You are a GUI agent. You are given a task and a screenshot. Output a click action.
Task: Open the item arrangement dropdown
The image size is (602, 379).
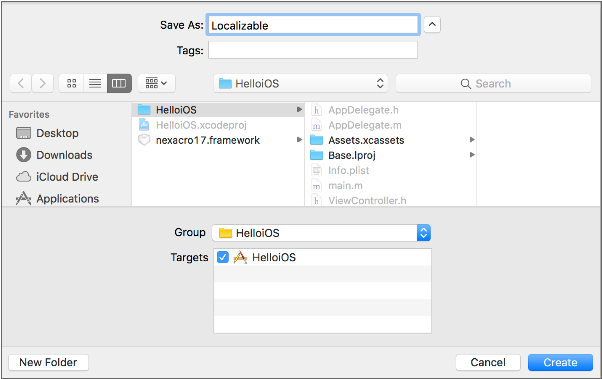(157, 83)
